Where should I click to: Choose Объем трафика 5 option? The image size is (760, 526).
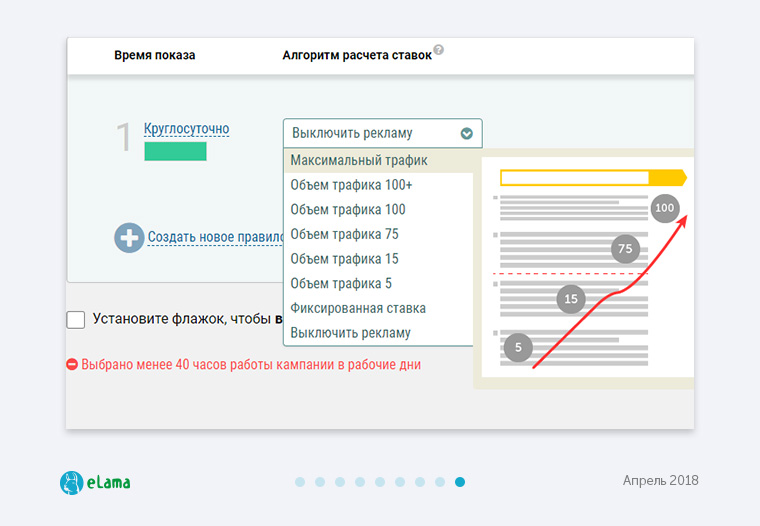coord(341,283)
